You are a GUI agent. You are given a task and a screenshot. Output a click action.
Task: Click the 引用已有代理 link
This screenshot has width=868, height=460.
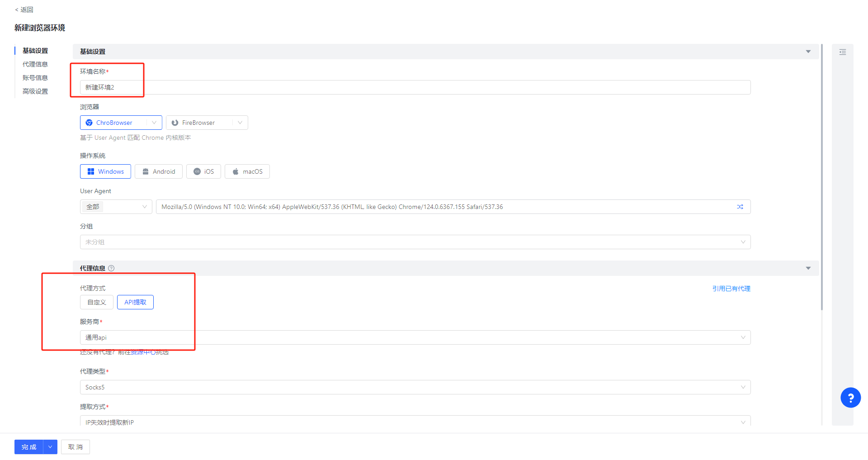click(731, 288)
